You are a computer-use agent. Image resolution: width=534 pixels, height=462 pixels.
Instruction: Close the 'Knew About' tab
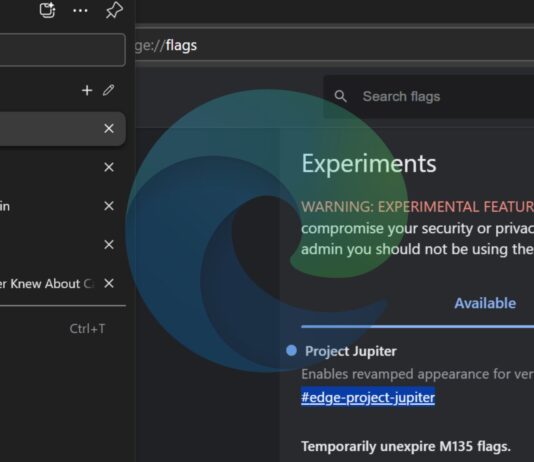pos(109,283)
